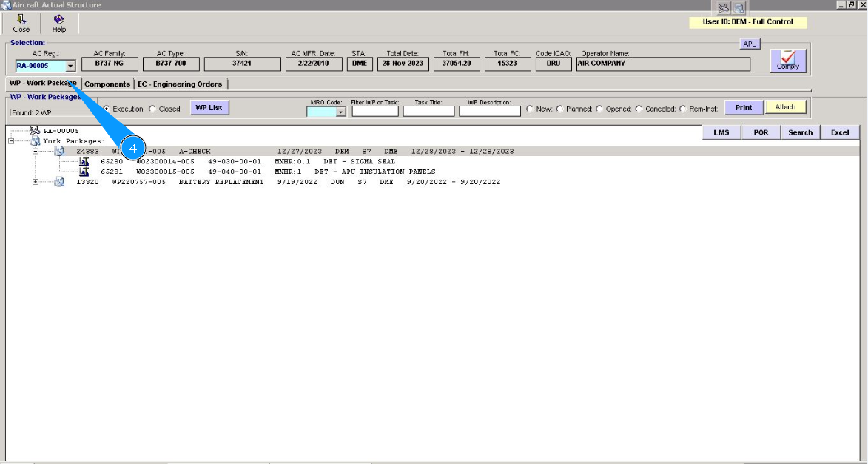This screenshot has width=868, height=468.
Task: Click the RA-00005 aircraft tree icon
Action: (x=35, y=131)
